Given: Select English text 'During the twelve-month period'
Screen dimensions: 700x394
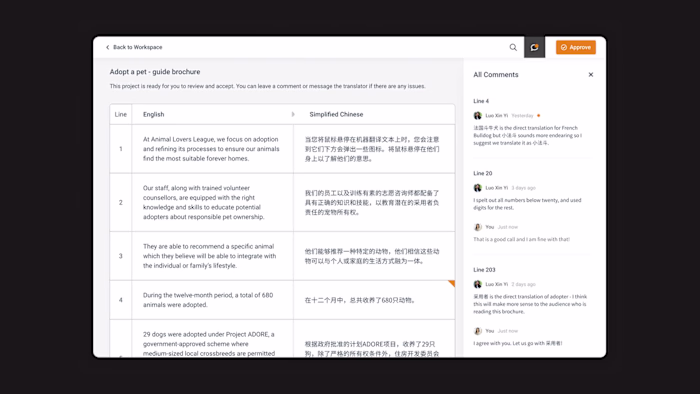Looking at the screenshot, I should click(208, 300).
